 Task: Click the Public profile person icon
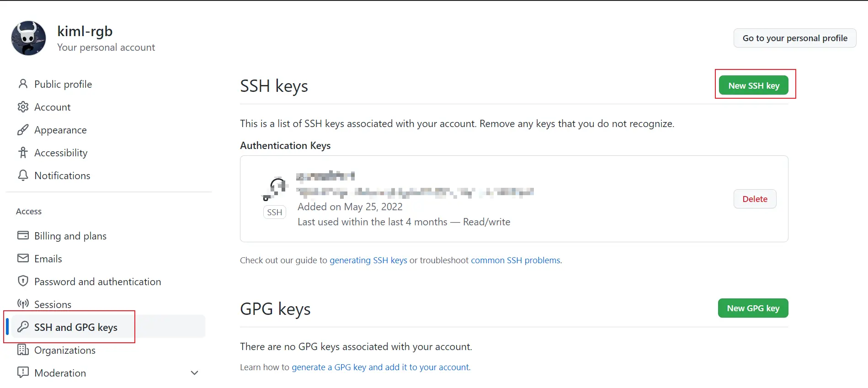click(x=23, y=84)
